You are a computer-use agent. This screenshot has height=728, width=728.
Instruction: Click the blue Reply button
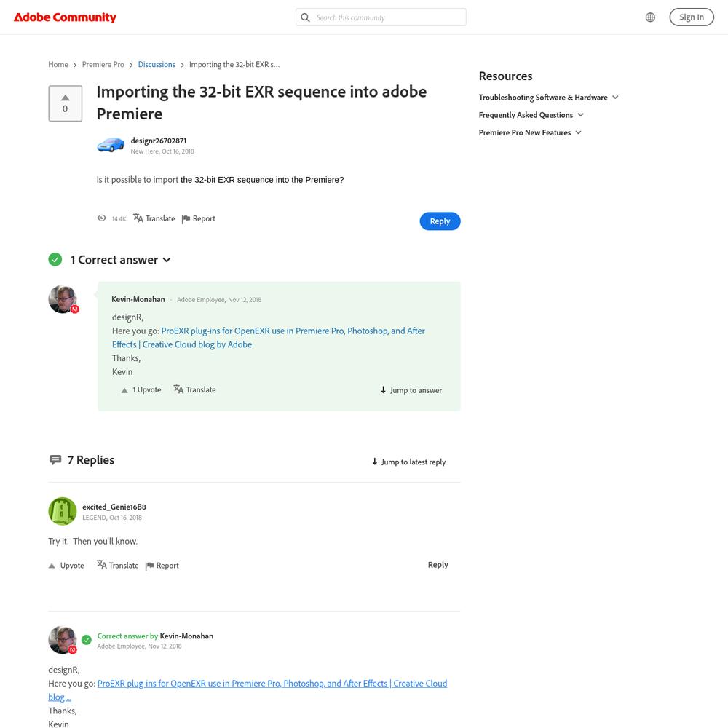tap(440, 221)
